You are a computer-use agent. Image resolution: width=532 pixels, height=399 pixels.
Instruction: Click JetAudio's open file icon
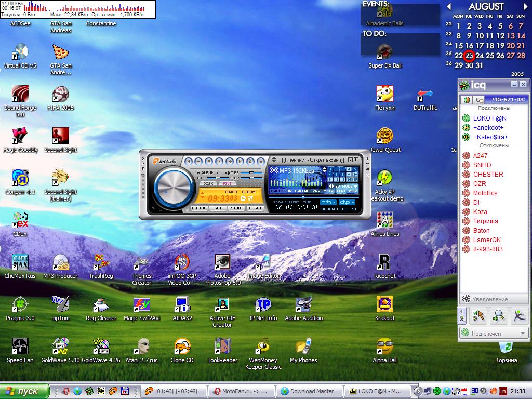[250, 162]
